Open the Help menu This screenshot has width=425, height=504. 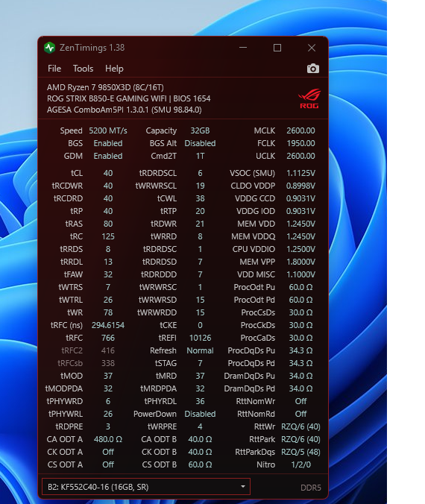[x=114, y=69]
